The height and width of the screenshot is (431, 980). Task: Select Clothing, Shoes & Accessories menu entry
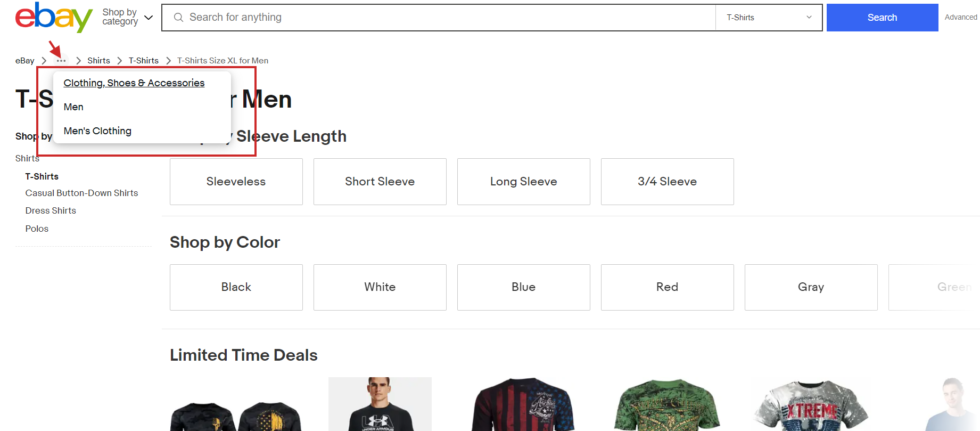pyautogui.click(x=134, y=83)
